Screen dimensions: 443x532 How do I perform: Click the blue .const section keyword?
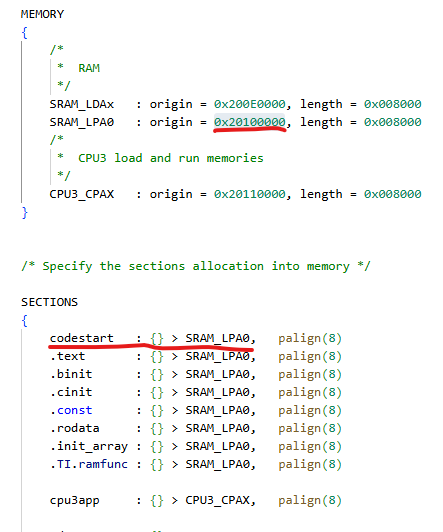(71, 410)
